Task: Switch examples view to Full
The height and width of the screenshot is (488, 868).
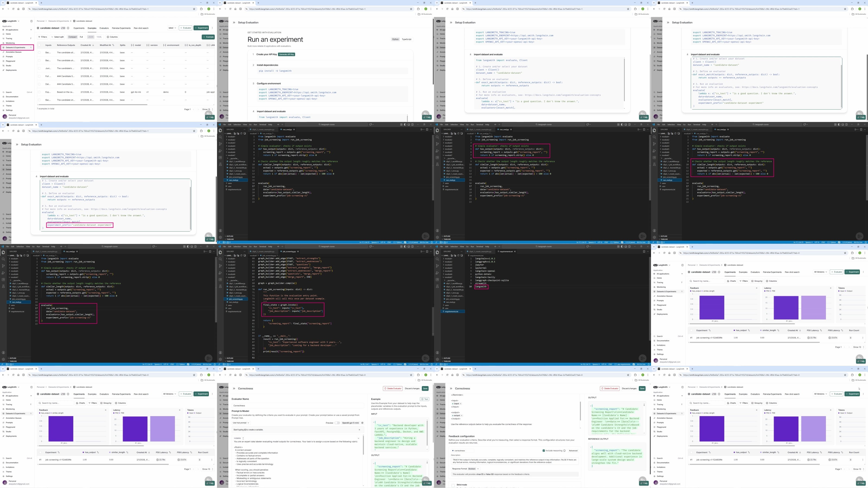Action: (x=81, y=37)
